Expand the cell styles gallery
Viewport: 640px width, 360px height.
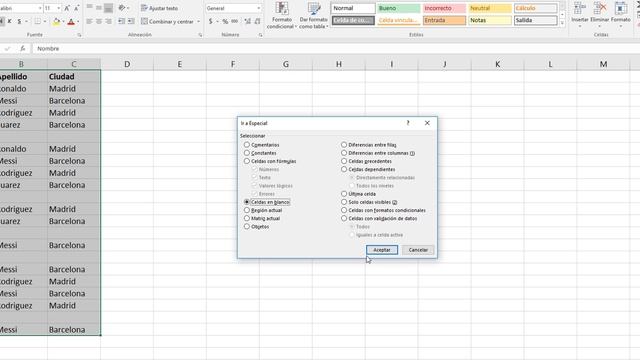(x=562, y=23)
